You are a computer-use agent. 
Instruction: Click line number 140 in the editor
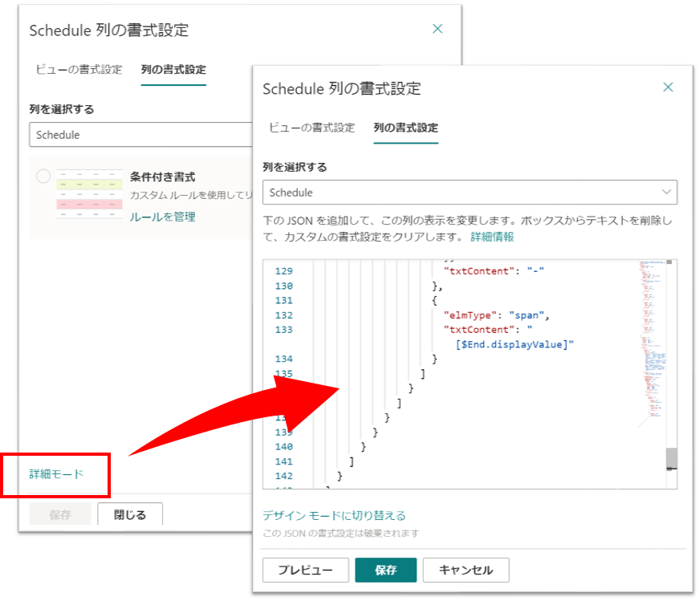coord(284,447)
